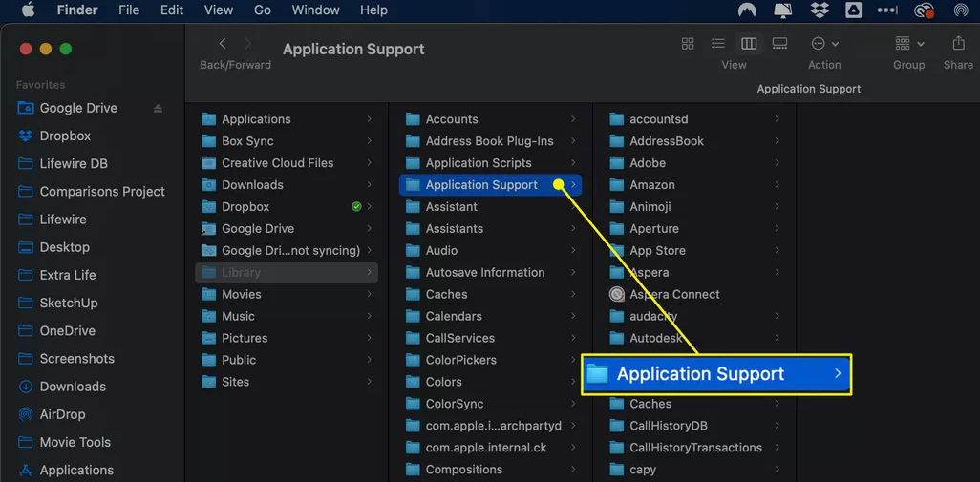Open Movie Tools in the sidebar
980x482 pixels.
(75, 442)
